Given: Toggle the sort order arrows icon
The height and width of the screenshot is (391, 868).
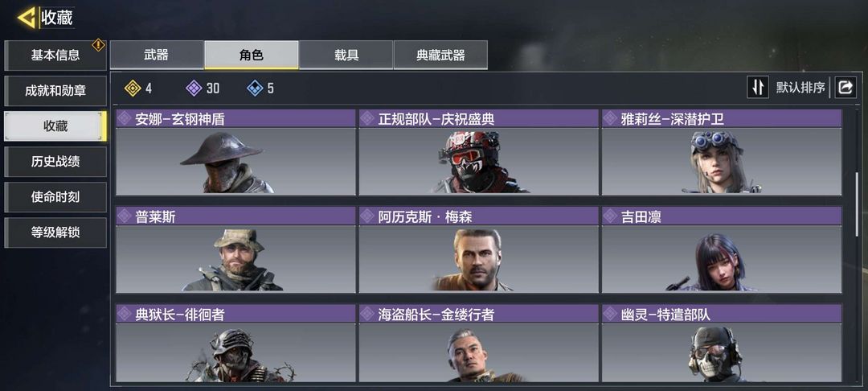Looking at the screenshot, I should (x=757, y=88).
